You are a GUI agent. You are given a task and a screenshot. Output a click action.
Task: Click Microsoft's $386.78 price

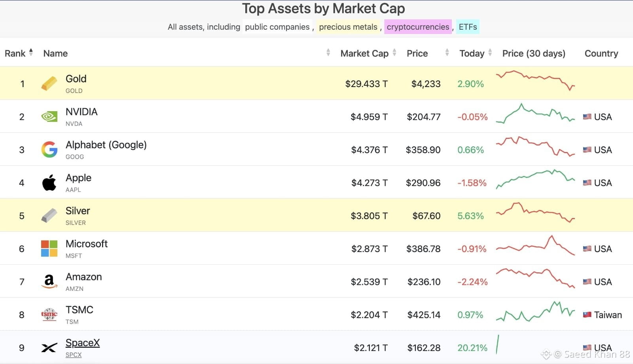pyautogui.click(x=423, y=249)
